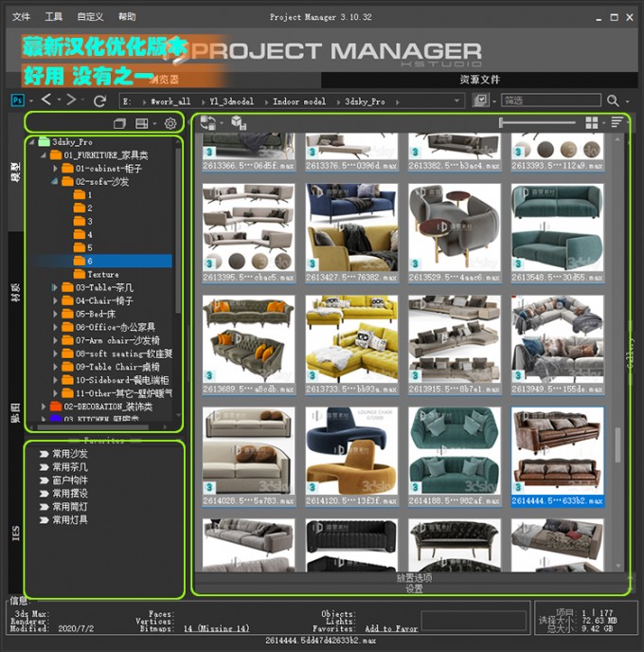Open the 工具 menu
Viewport: 644px width, 652px height.
(53, 17)
